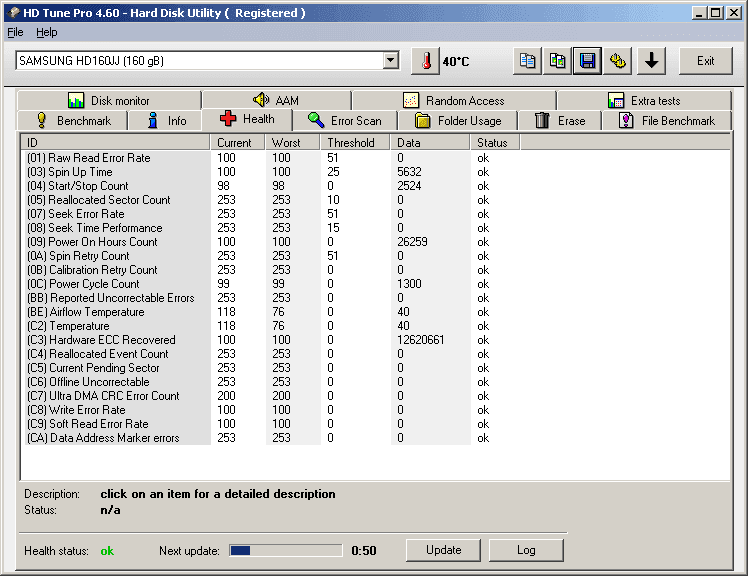This screenshot has width=748, height=576.
Task: Sort by the ID column header
Action: (115, 143)
